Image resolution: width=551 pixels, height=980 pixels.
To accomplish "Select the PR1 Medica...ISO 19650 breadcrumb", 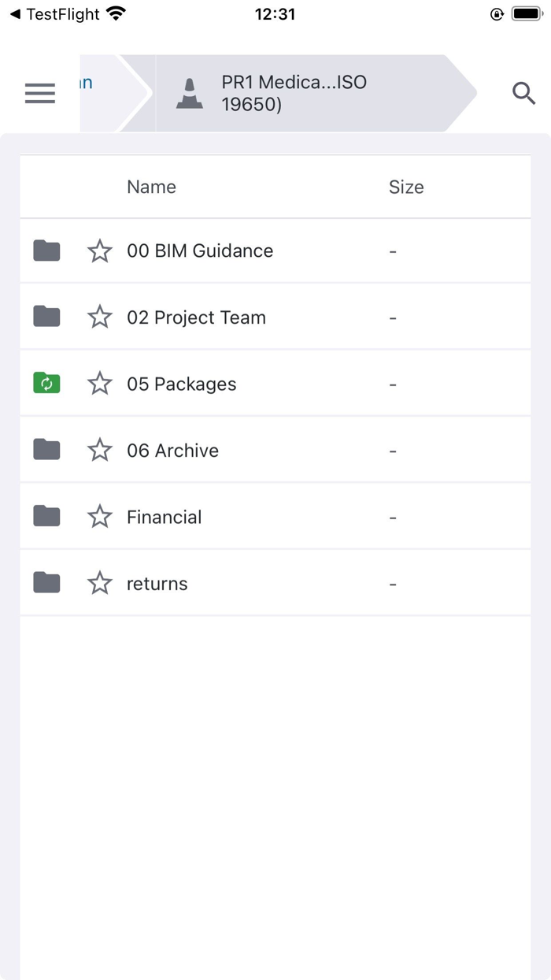I will [291, 92].
